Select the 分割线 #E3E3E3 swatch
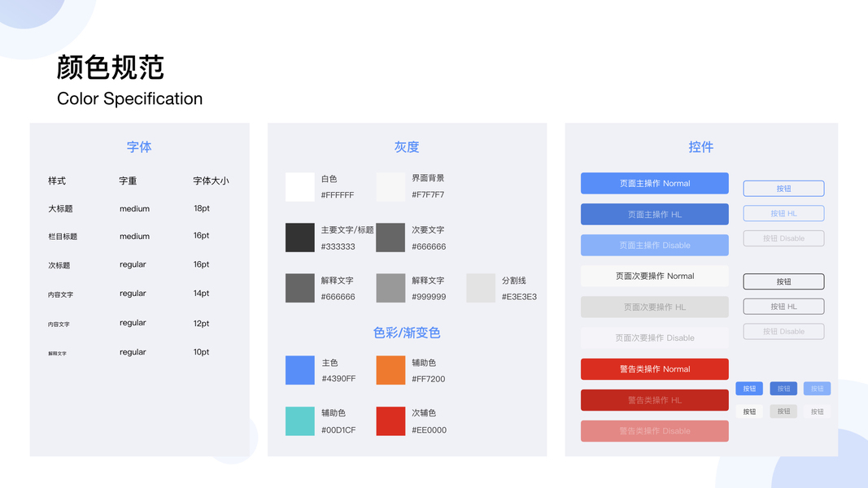This screenshot has width=868, height=488. click(x=481, y=288)
